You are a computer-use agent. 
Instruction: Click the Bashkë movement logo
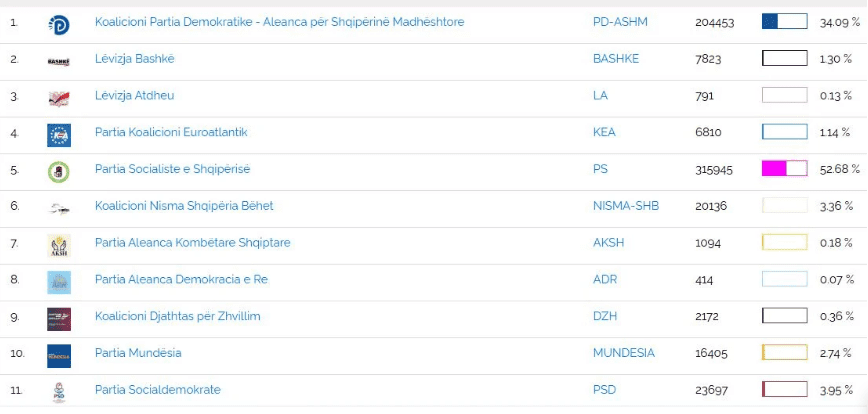coord(59,62)
